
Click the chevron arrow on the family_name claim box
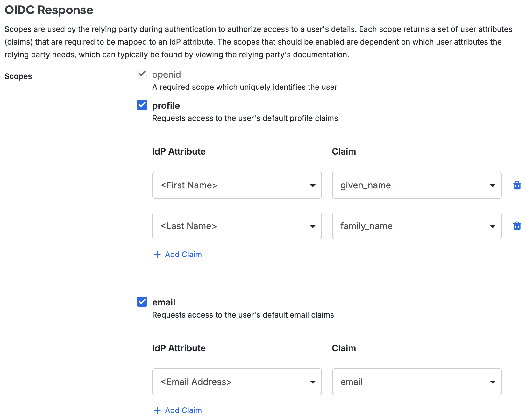click(x=493, y=226)
